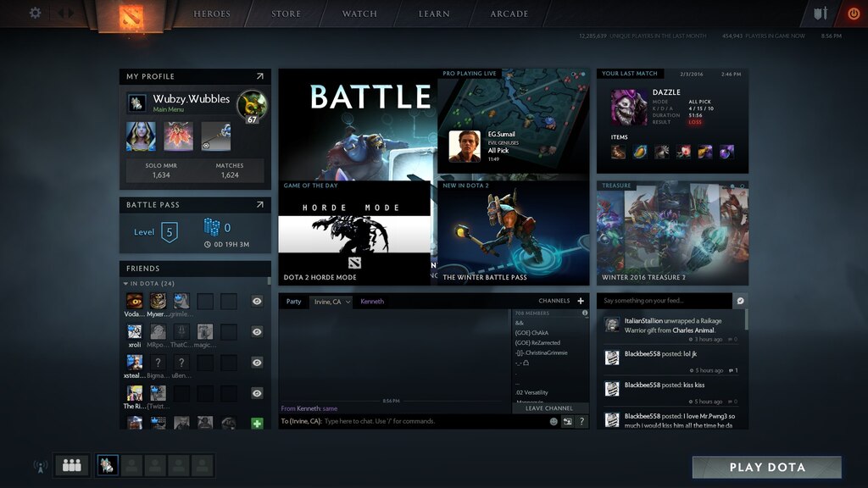Click the broadcast antenna icon at bottom
The width and height of the screenshot is (868, 488).
[41, 467]
